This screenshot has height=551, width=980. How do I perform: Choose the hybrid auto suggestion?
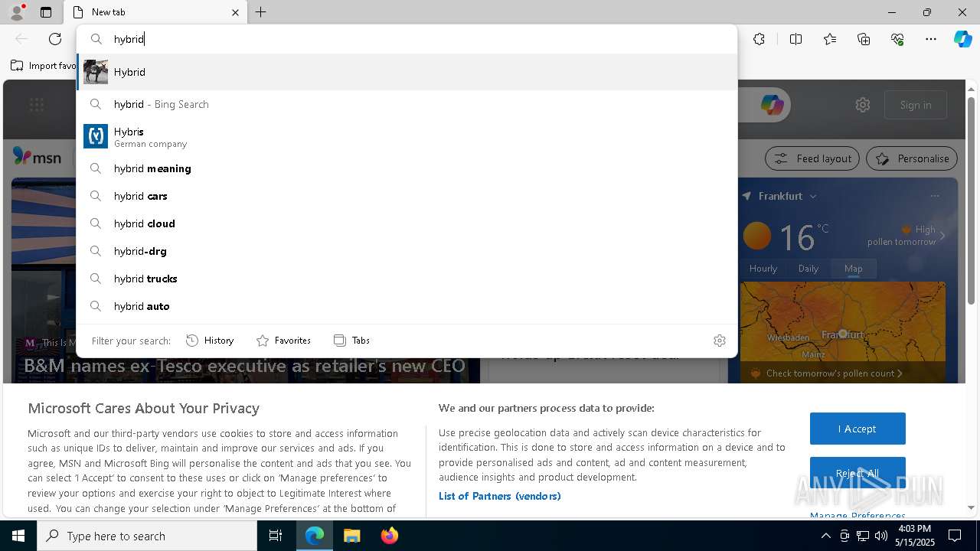[x=407, y=306]
